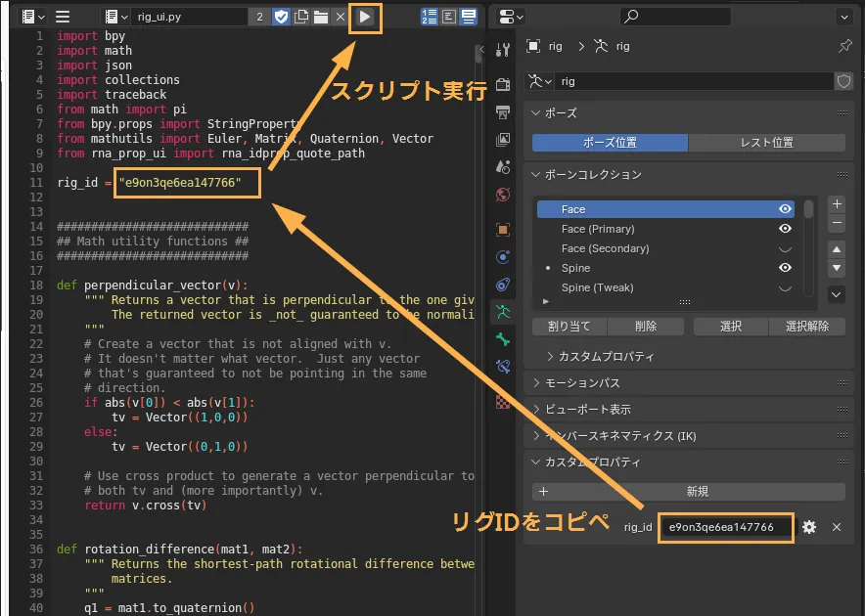Run the script with the play button

point(365,17)
